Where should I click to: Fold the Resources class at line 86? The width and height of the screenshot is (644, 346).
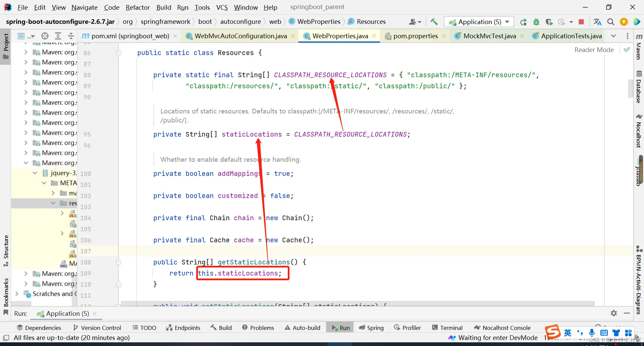click(x=118, y=53)
